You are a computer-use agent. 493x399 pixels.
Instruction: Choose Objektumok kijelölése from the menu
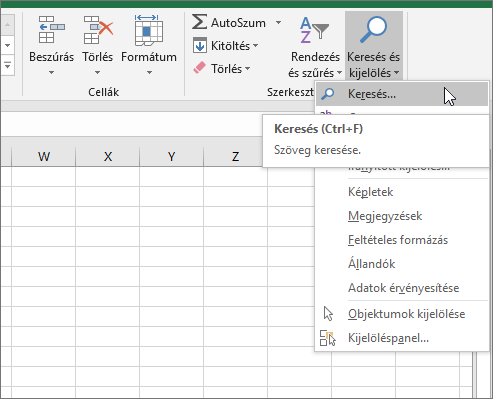coord(402,314)
